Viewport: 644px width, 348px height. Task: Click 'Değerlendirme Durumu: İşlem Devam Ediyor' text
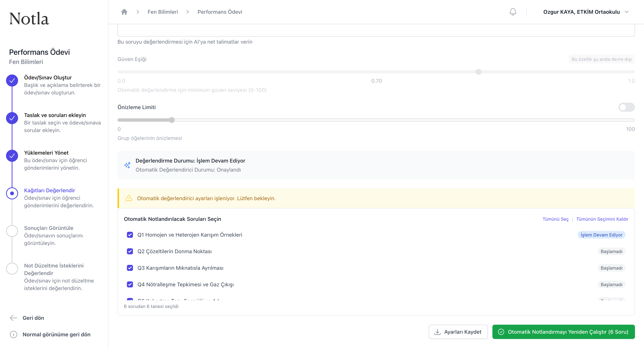tap(190, 161)
